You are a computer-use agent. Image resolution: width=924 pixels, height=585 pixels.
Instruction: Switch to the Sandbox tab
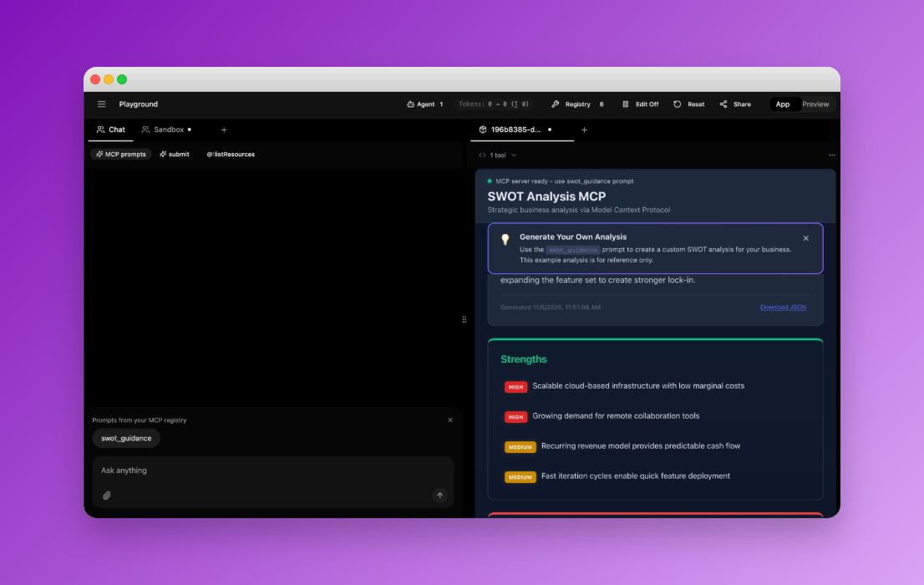coord(166,130)
